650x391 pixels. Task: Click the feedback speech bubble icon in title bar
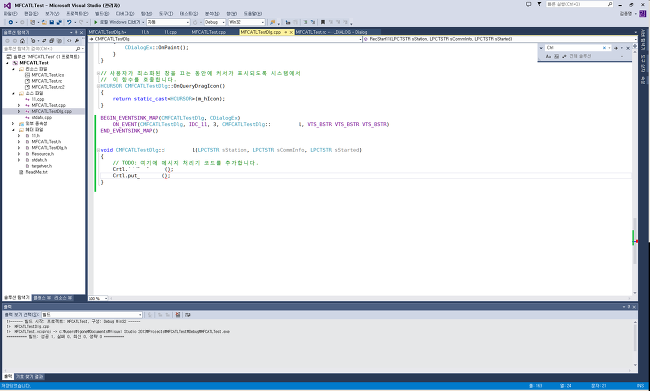pos(529,4)
